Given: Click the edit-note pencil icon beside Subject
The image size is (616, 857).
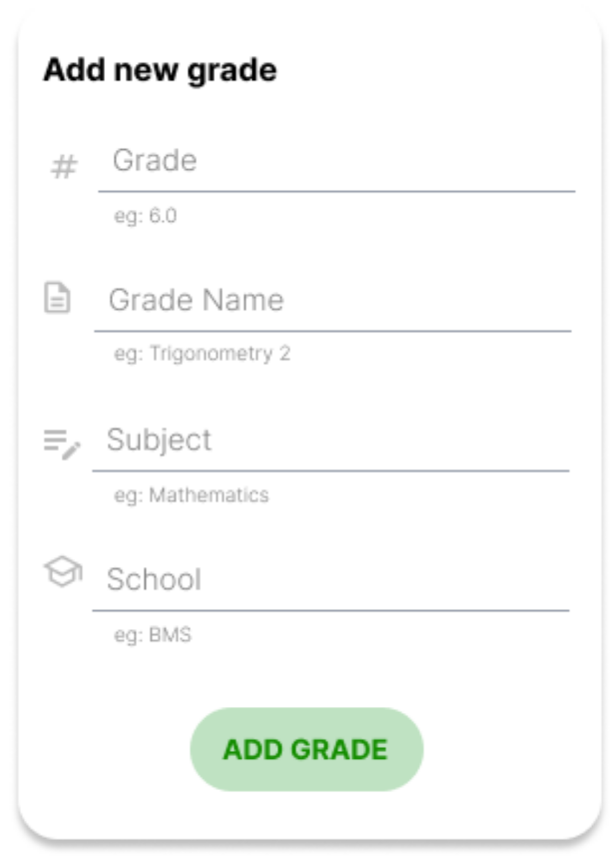Looking at the screenshot, I should coord(62,443).
